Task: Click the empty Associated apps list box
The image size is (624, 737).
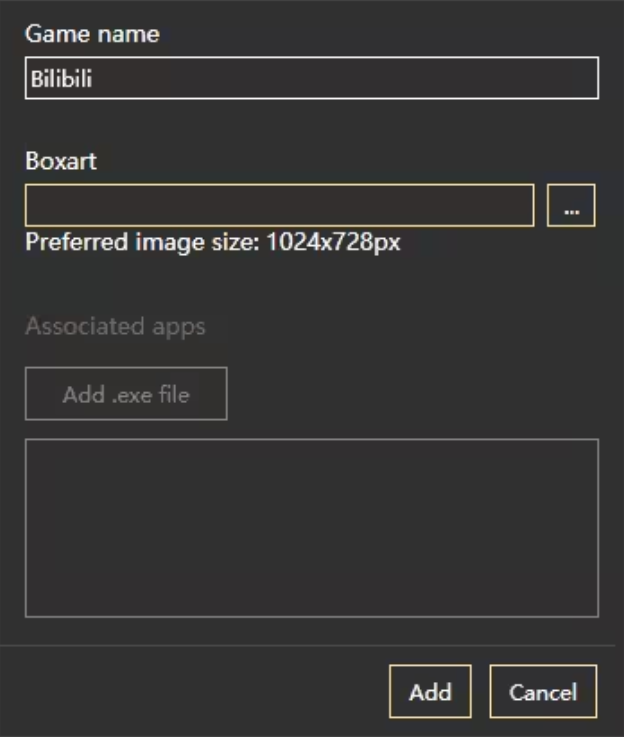Action: [311, 527]
